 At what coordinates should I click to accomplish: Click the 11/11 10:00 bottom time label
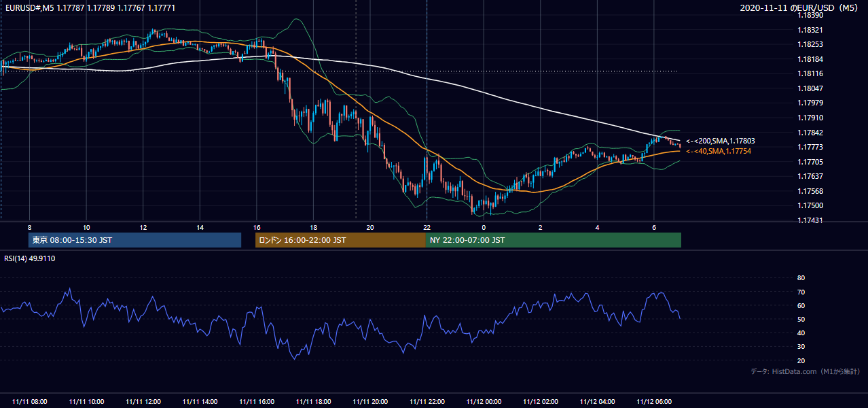coord(86,402)
